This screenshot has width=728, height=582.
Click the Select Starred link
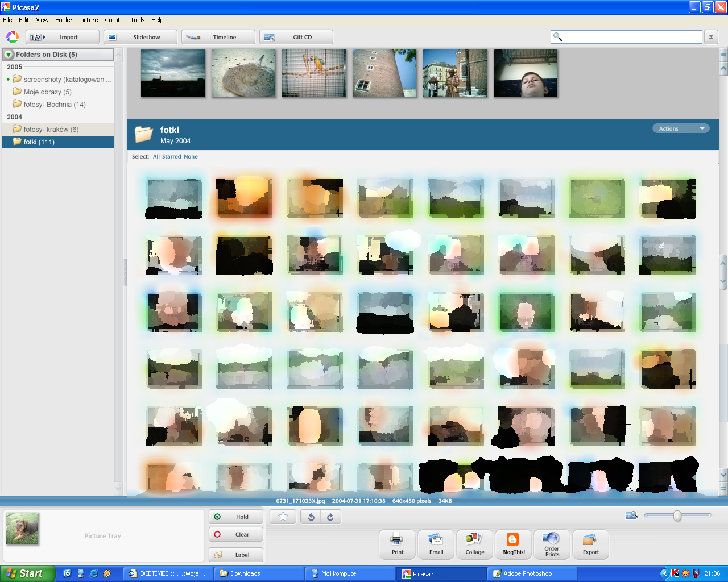(172, 157)
